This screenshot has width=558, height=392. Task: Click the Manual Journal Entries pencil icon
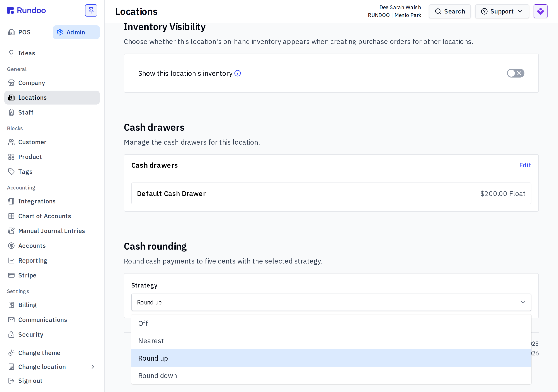coord(11,231)
